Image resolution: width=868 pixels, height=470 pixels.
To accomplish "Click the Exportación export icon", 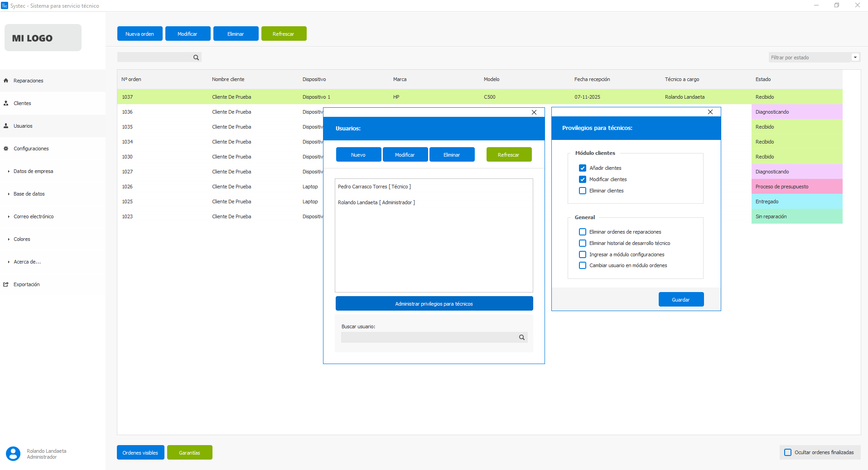I will pos(6,284).
